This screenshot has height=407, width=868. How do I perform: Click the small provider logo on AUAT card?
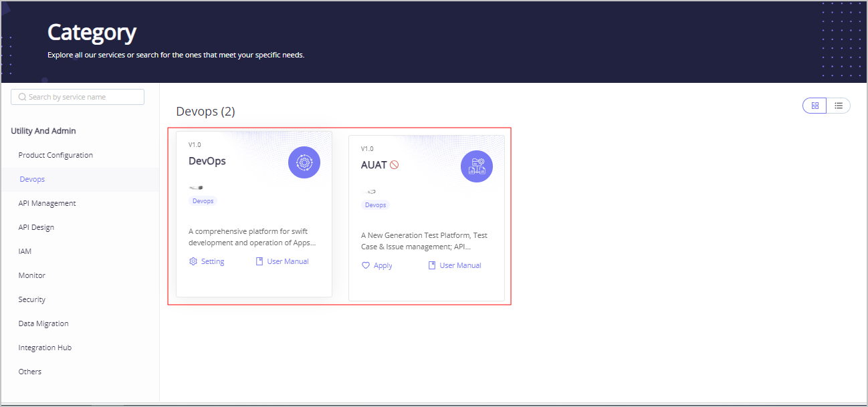370,192
